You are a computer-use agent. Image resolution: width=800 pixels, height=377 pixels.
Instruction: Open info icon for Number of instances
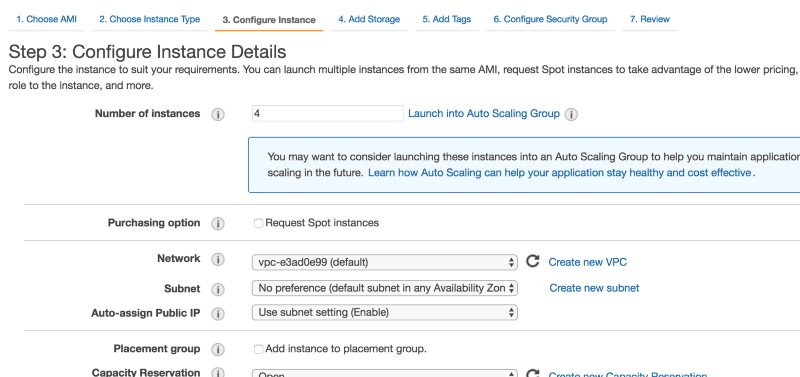point(218,114)
